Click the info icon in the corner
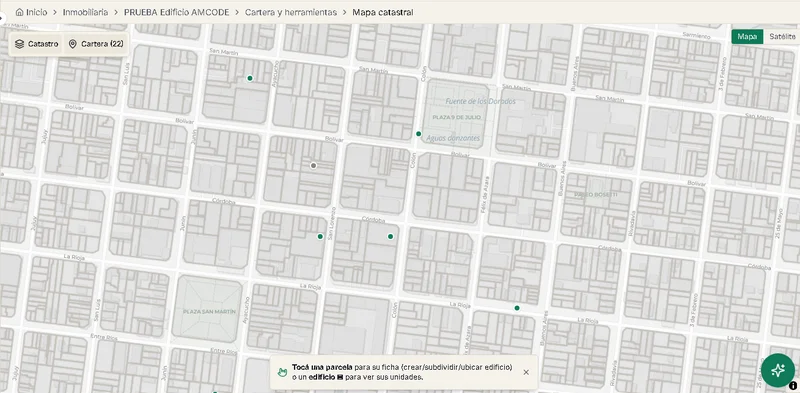The image size is (800, 393). click(793, 386)
